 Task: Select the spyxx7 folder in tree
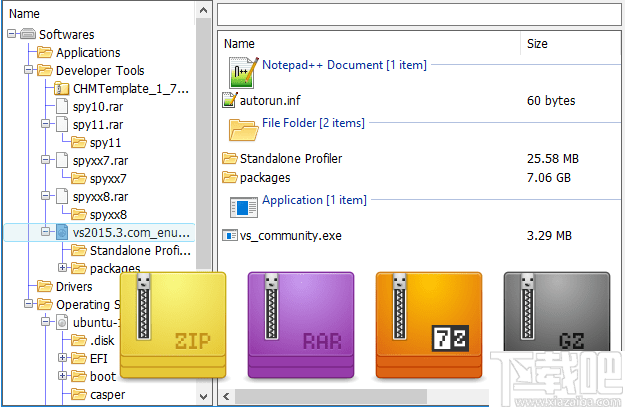pos(108,179)
